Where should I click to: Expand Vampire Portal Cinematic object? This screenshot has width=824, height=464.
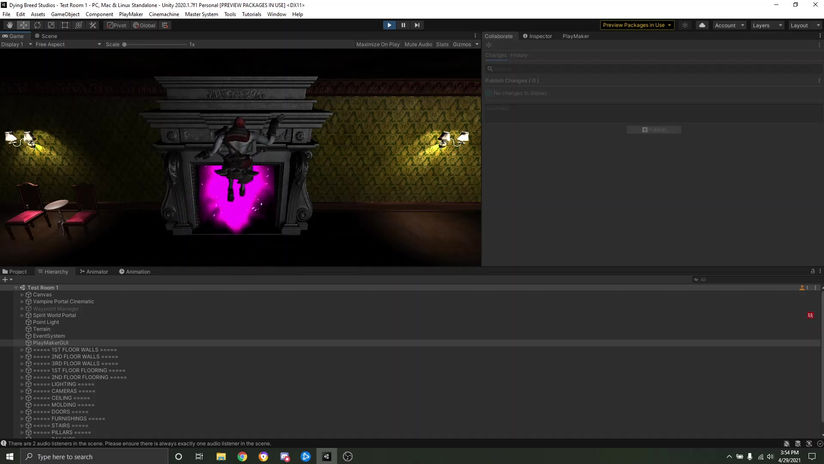pos(22,302)
